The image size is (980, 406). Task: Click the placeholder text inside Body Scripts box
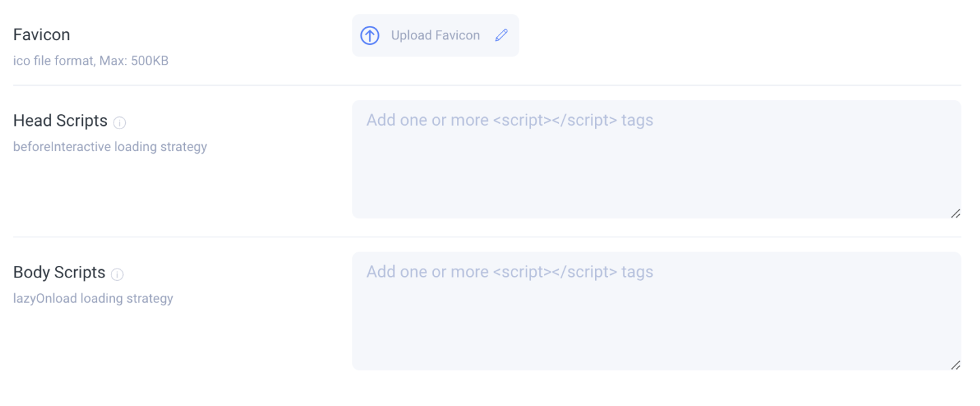(x=509, y=272)
